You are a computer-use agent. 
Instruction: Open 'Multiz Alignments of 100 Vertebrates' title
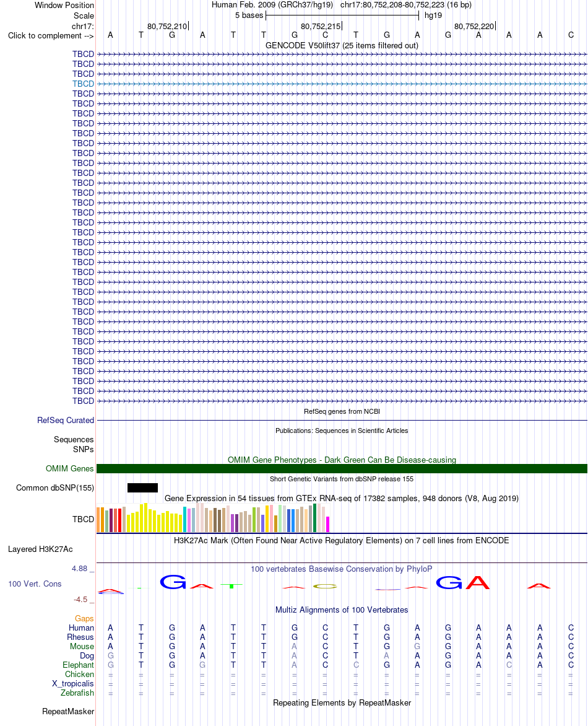342,610
